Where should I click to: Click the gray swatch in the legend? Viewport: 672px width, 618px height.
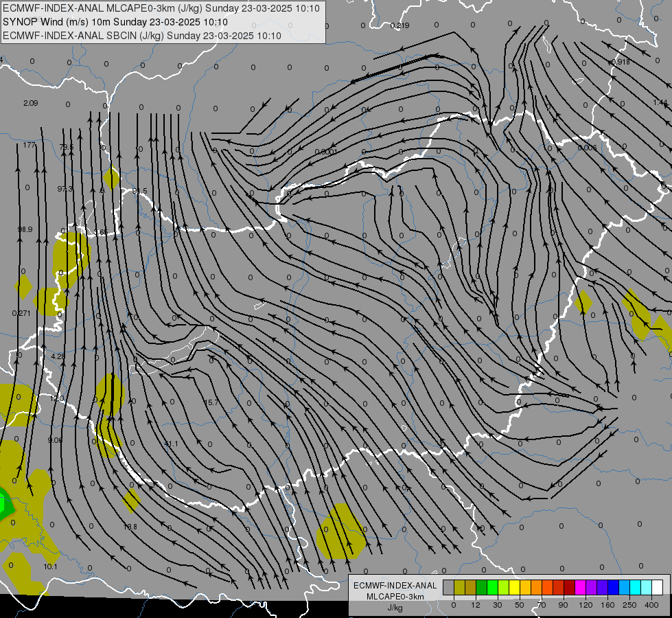click(448, 587)
